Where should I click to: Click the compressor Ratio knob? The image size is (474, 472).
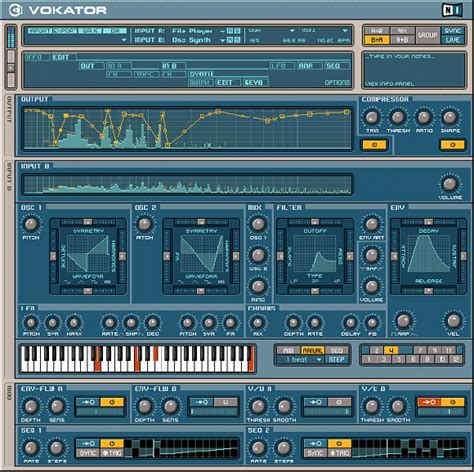coord(424,117)
